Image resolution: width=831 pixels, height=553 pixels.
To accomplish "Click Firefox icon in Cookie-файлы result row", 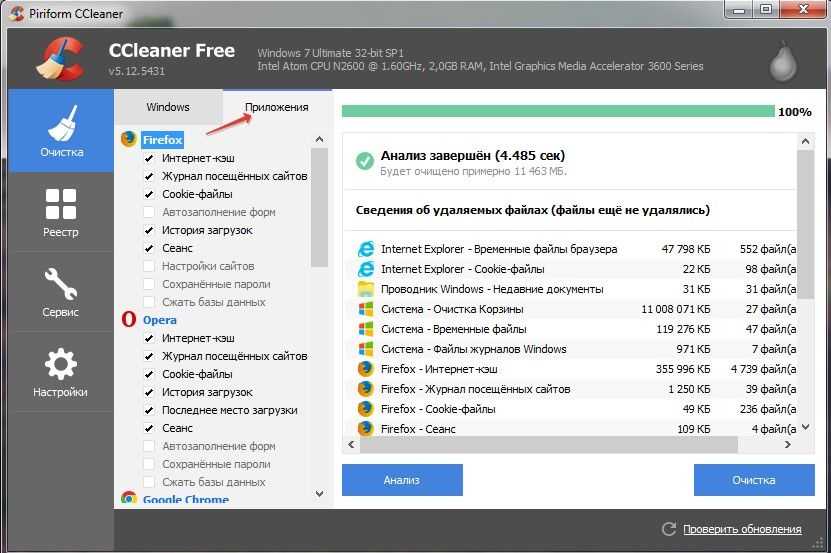I will point(366,409).
